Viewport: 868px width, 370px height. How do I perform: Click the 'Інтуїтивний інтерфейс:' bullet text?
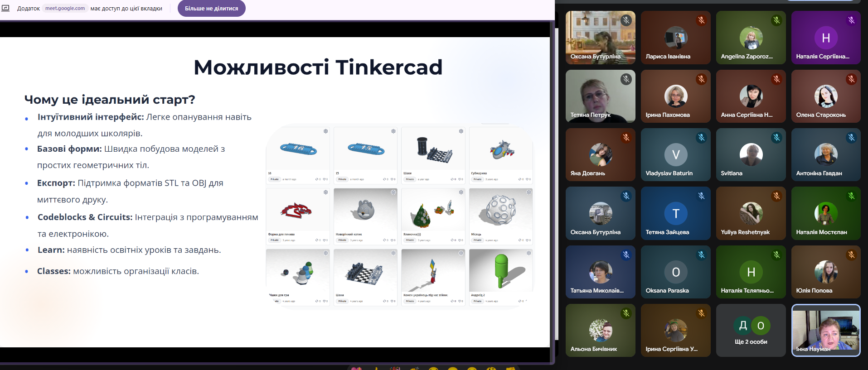(x=91, y=117)
